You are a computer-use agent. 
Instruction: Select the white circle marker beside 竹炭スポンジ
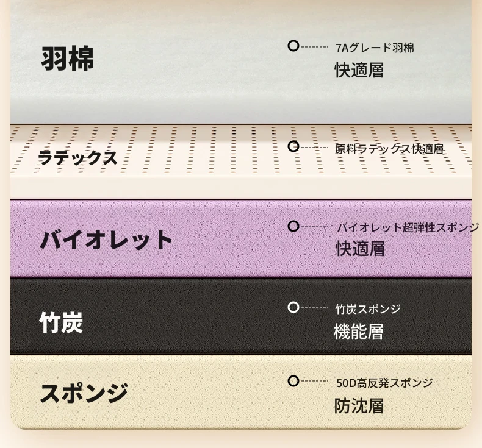293,307
